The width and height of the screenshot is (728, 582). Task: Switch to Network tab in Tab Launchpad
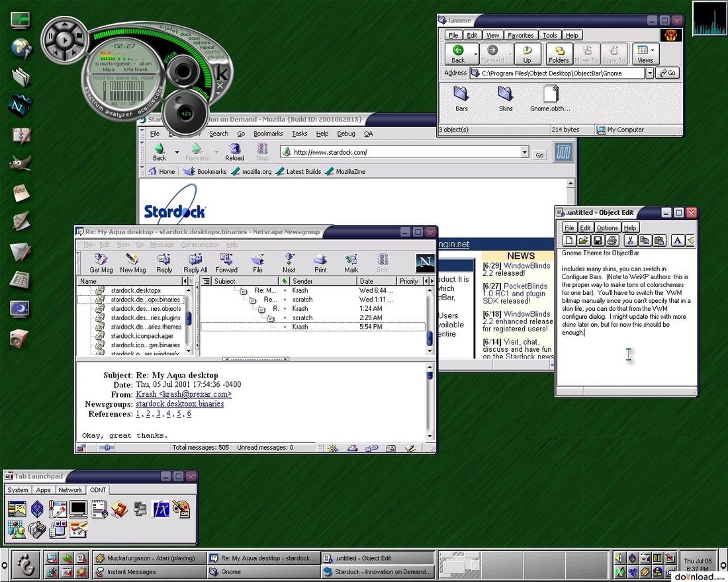point(70,489)
